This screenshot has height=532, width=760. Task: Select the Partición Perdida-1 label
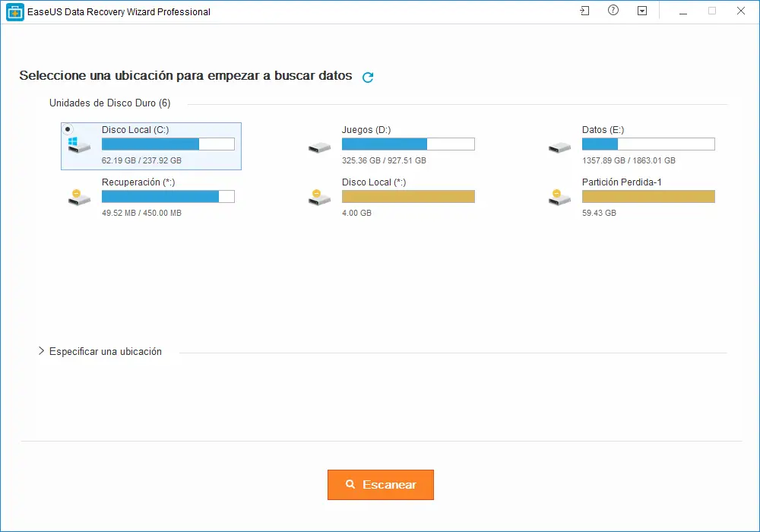tap(622, 182)
